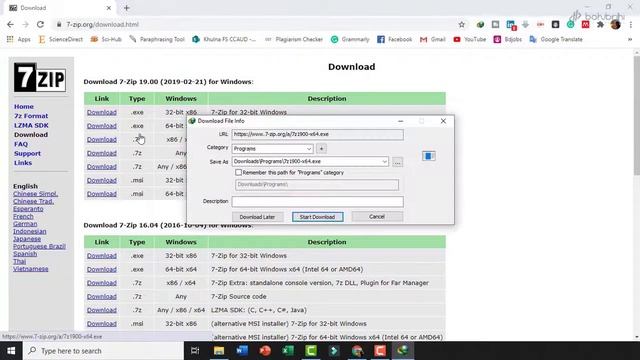This screenshot has width=640, height=360.
Task: Click the Type here to search box
Action: pyautogui.click(x=103, y=351)
